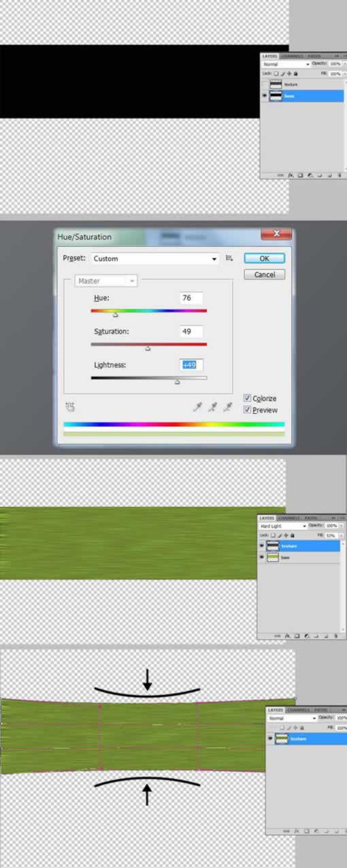Hide the base layer in top Layers panel
347x868 pixels.
tap(265, 95)
